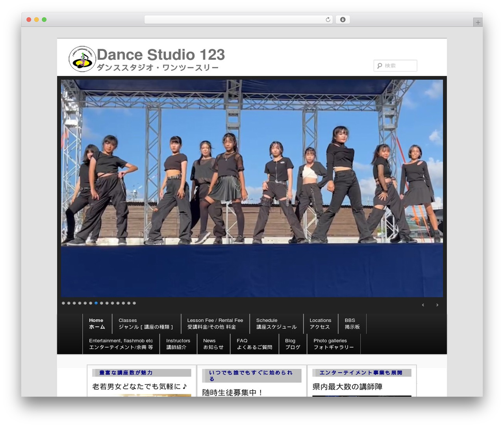
Task: Open the Instructors 講師紹介 menu item
Action: click(178, 344)
